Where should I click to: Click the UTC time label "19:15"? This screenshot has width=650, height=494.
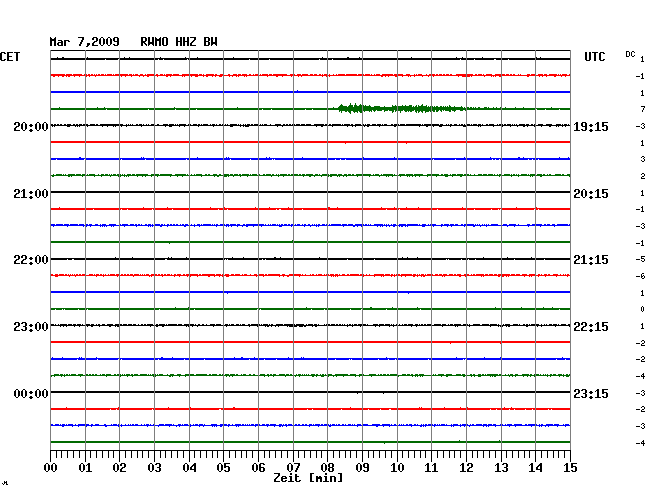tap(591, 127)
